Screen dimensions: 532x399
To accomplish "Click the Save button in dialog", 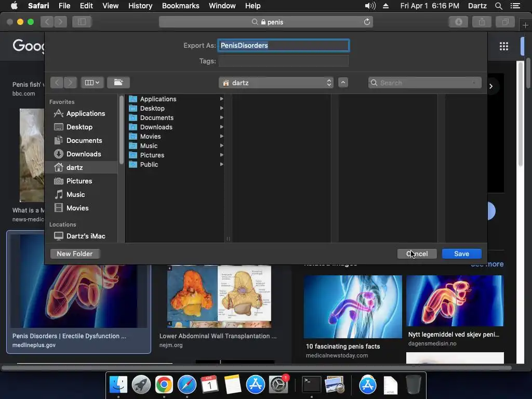I will [x=461, y=254].
